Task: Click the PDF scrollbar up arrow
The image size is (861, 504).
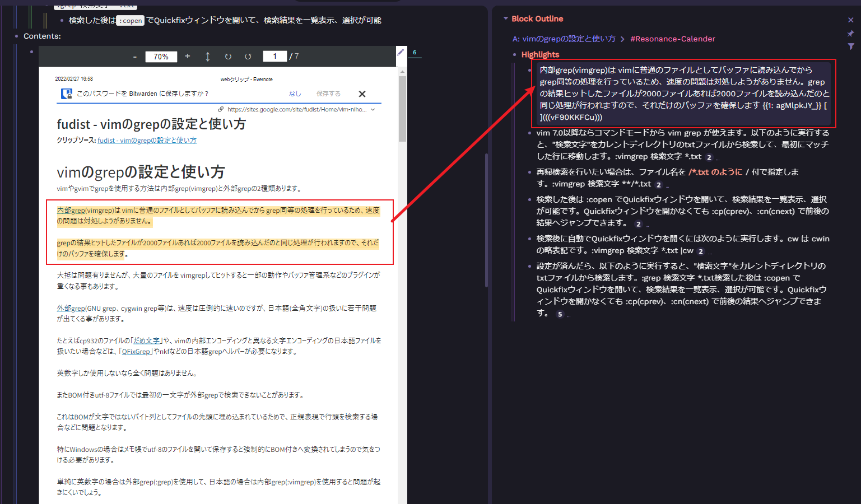Action: (402, 72)
